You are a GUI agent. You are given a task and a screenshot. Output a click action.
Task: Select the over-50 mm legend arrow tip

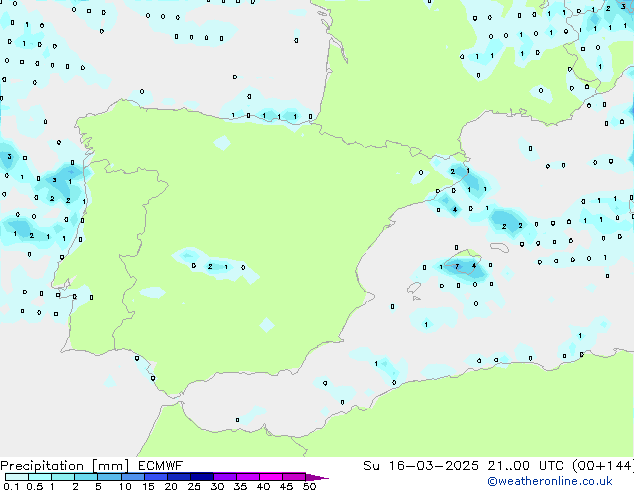317,477
